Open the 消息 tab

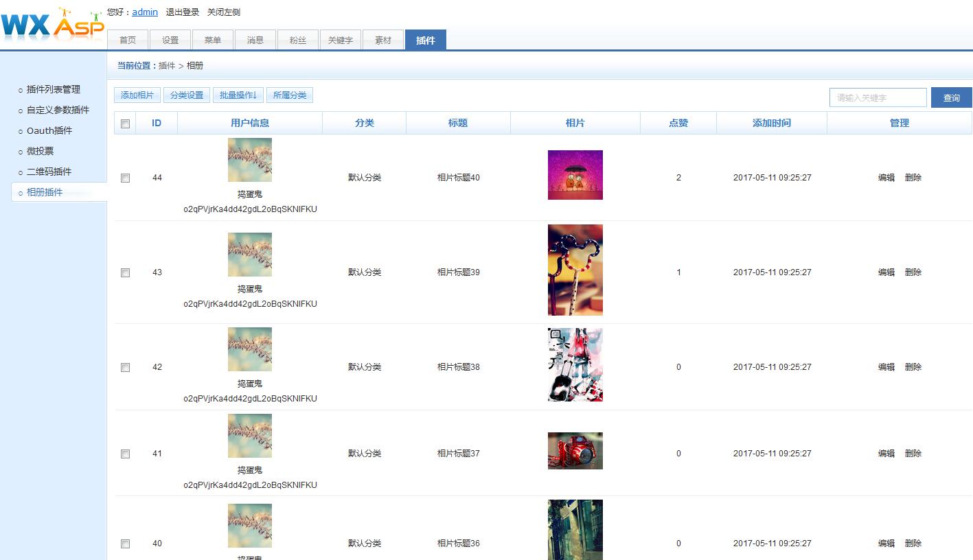coord(255,40)
